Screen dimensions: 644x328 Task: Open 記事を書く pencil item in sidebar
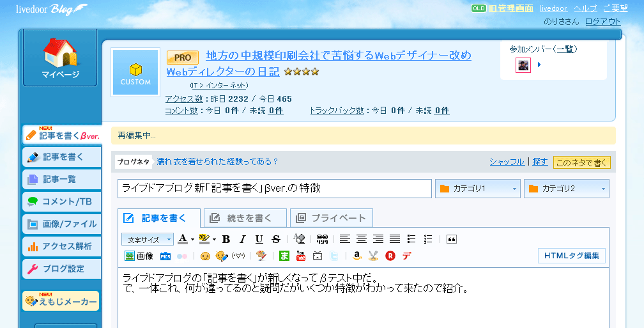[x=61, y=157]
